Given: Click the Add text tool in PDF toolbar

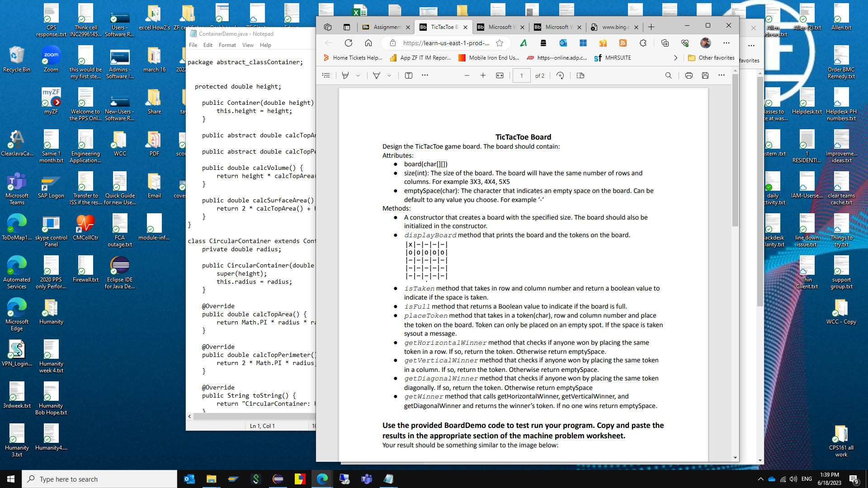Looking at the screenshot, I should click(409, 75).
